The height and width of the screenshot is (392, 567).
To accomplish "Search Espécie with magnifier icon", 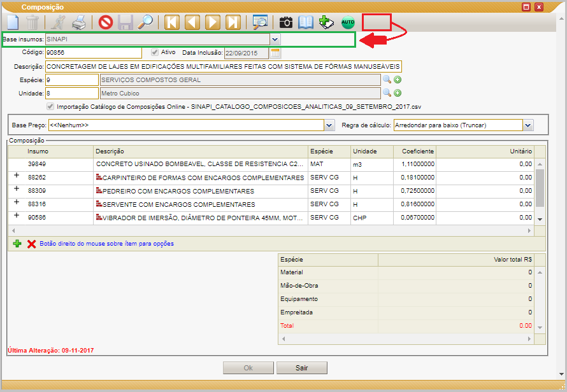I will coord(387,80).
